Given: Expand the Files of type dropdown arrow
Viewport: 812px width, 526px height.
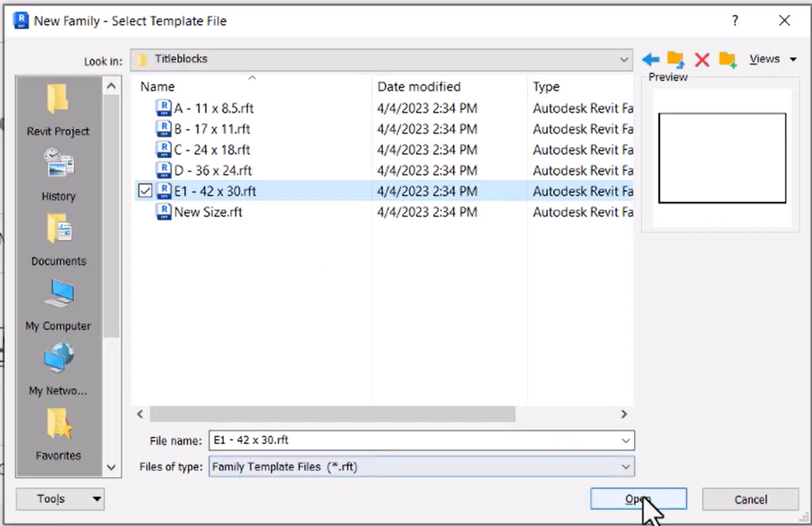Looking at the screenshot, I should pos(625,466).
